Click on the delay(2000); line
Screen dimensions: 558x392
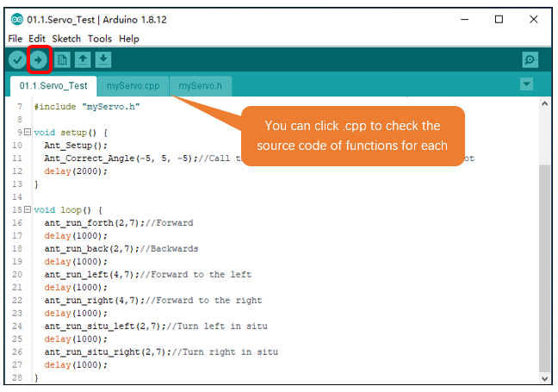coord(76,171)
